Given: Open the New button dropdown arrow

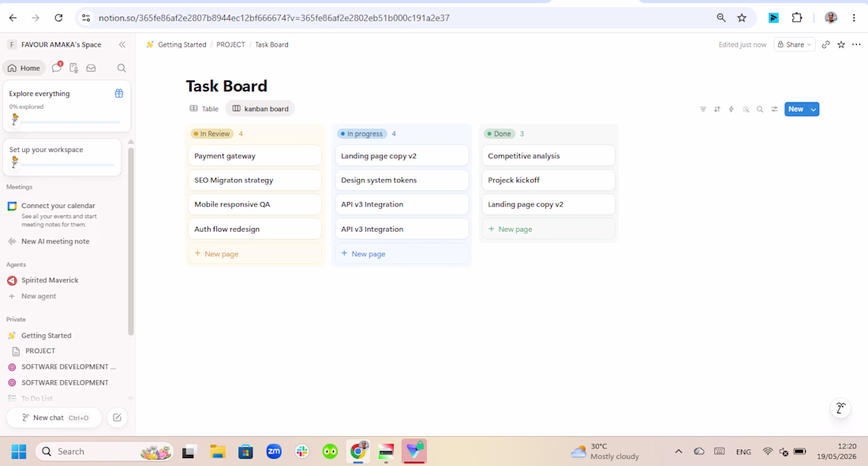Looking at the screenshot, I should pos(814,109).
